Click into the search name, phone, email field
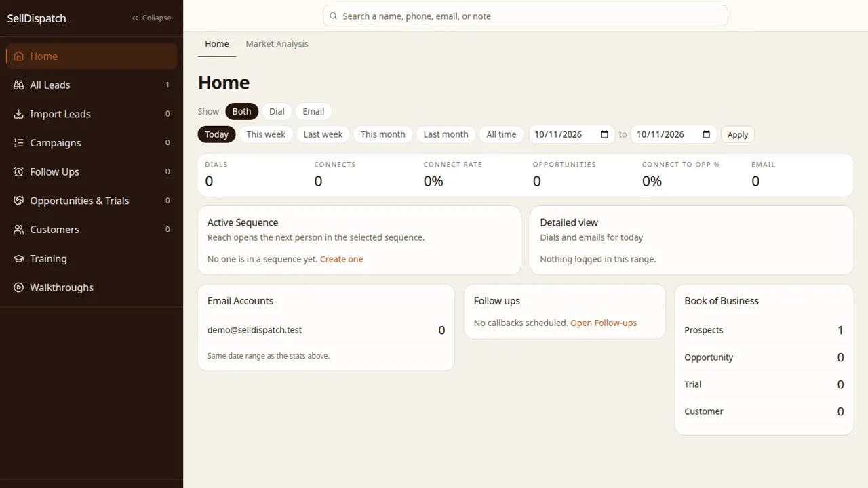The width and height of the screenshot is (868, 488). 526,16
